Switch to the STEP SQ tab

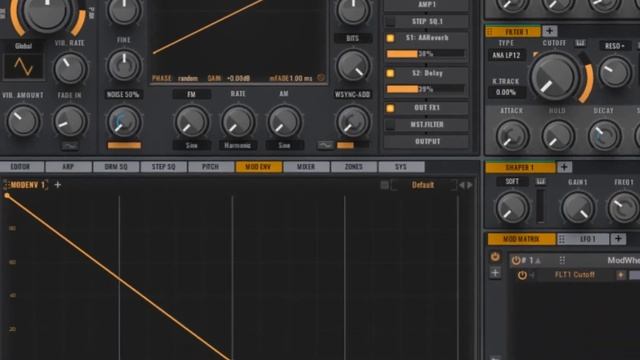[x=163, y=167]
